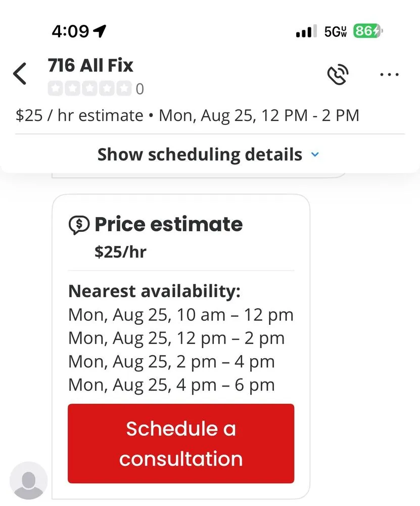420x506 pixels.
Task: Open the three-dot more options menu
Action: 389,74
